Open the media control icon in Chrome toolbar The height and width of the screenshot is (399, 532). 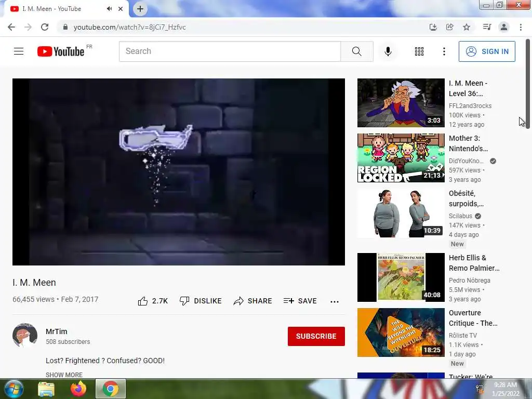487,27
